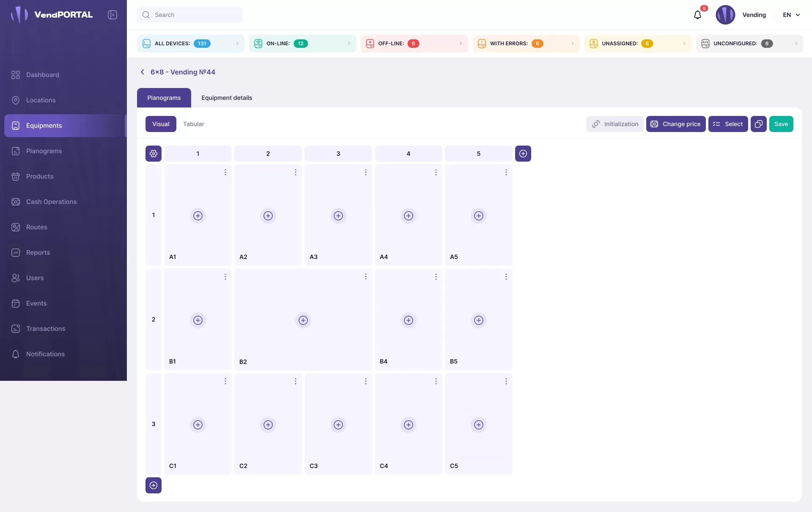Add a product to slot A1
Image resolution: width=812 pixels, height=512 pixels.
(x=198, y=216)
